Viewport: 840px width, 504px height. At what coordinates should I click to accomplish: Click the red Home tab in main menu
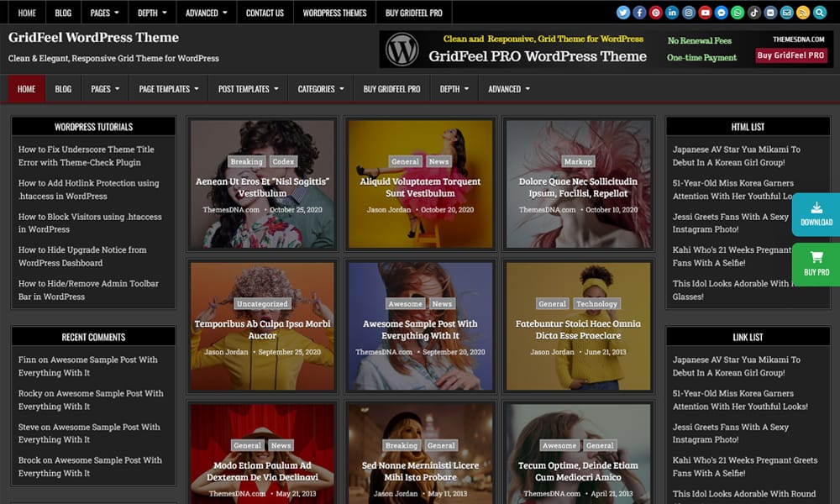26,89
